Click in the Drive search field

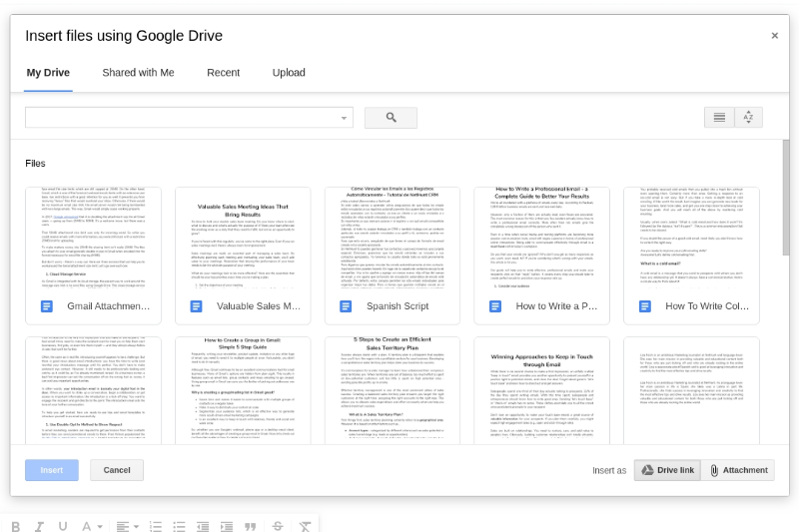pyautogui.click(x=189, y=118)
